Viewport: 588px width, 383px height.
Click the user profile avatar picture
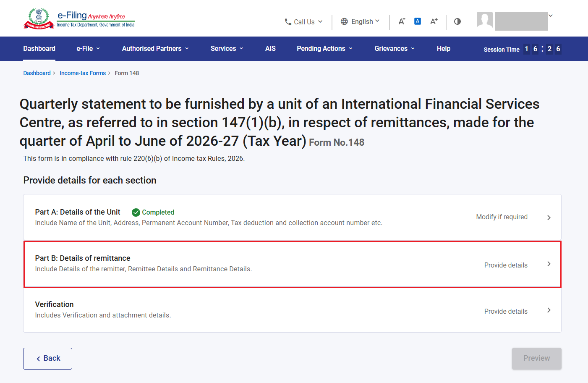pyautogui.click(x=485, y=20)
